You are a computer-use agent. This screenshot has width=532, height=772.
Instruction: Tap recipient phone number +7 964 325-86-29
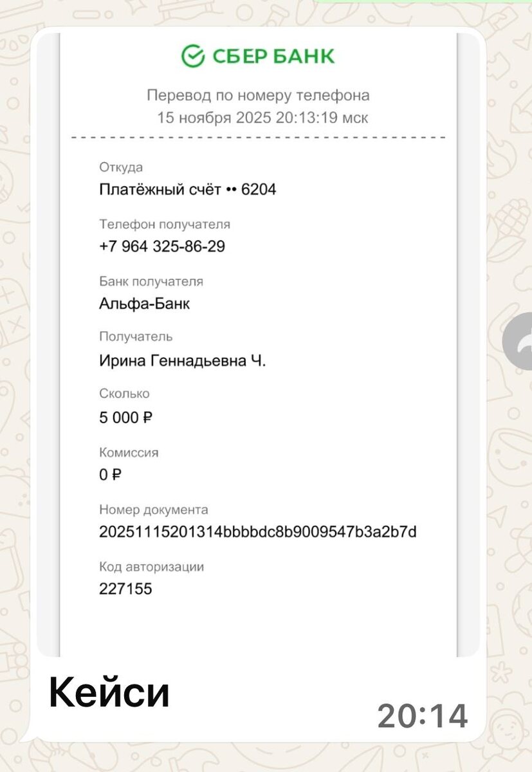(162, 246)
